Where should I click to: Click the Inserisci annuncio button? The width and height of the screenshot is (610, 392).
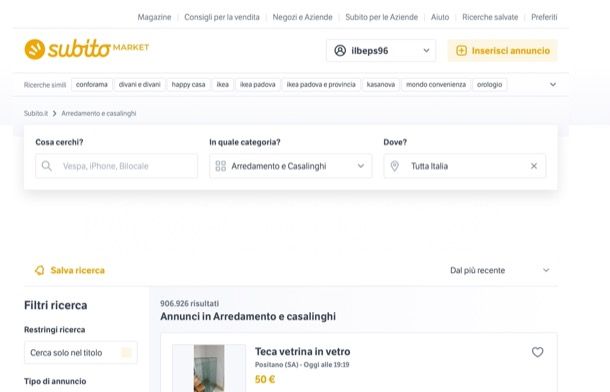[x=503, y=51]
